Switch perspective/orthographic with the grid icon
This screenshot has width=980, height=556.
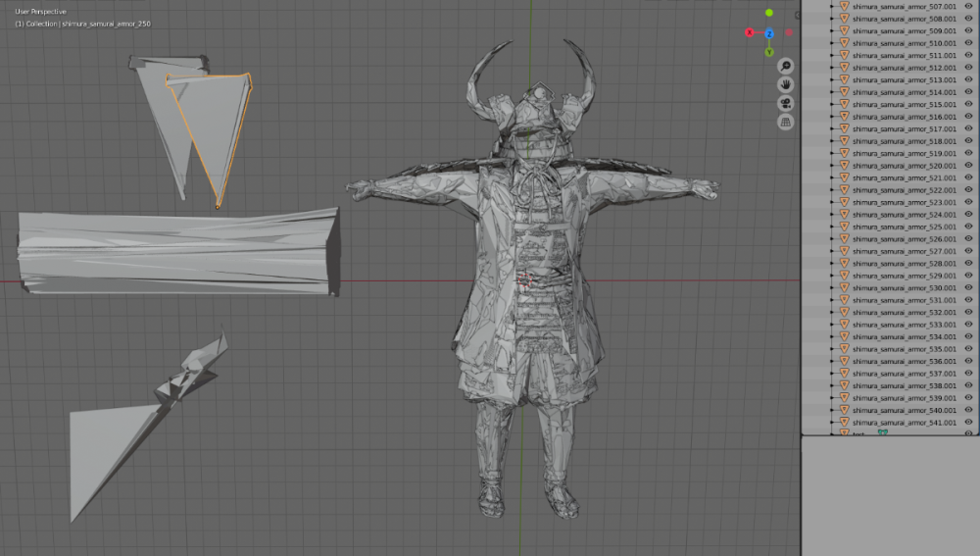click(x=785, y=122)
